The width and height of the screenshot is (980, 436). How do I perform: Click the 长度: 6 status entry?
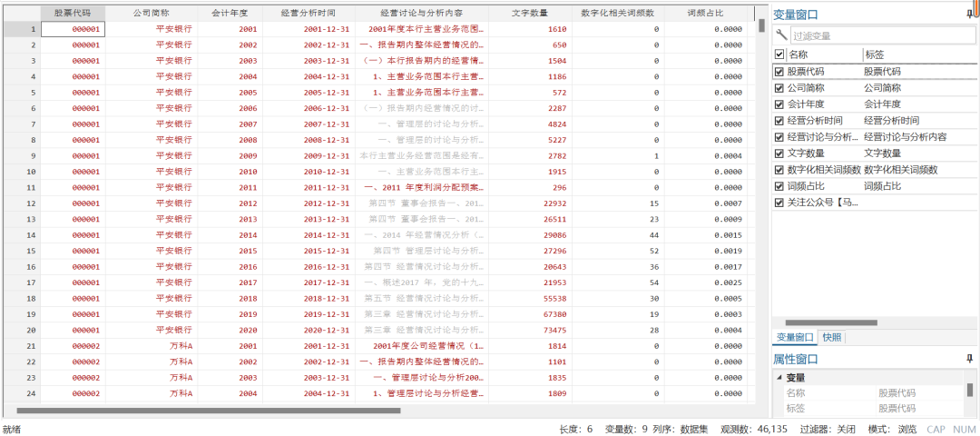[575, 429]
